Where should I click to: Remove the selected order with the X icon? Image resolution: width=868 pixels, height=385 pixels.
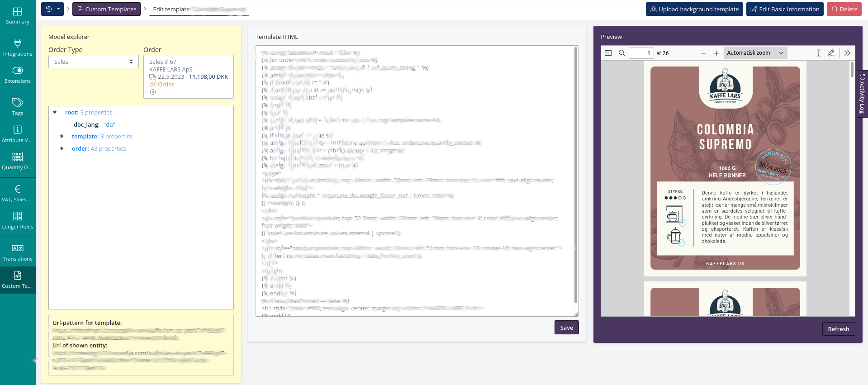pyautogui.click(x=153, y=92)
